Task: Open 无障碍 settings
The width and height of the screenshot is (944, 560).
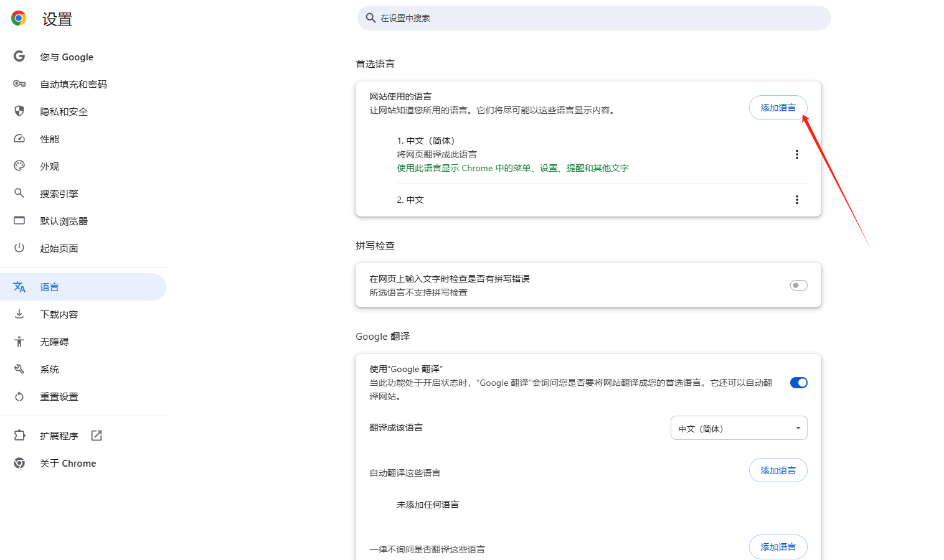Action: coord(83,342)
